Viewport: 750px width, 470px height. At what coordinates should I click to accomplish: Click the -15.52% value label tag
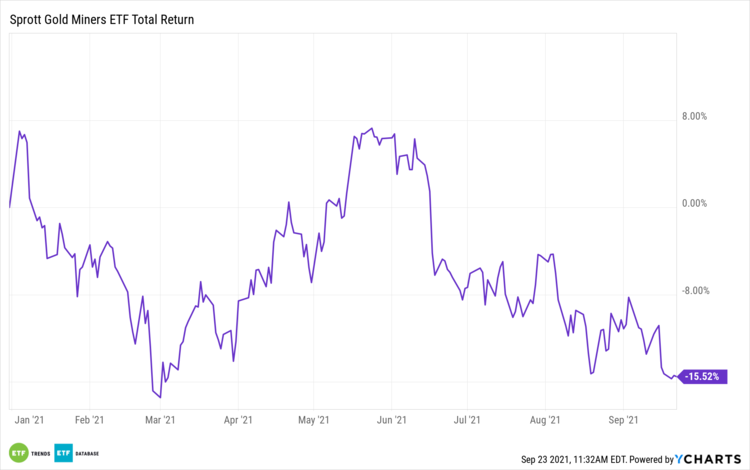tap(707, 377)
